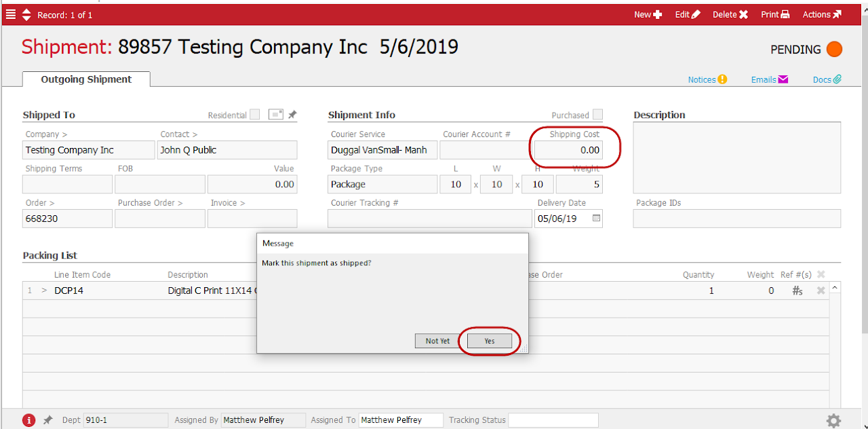868x429 pixels.
Task: Click the Digital C Print 11X14 description
Action: pos(212,291)
